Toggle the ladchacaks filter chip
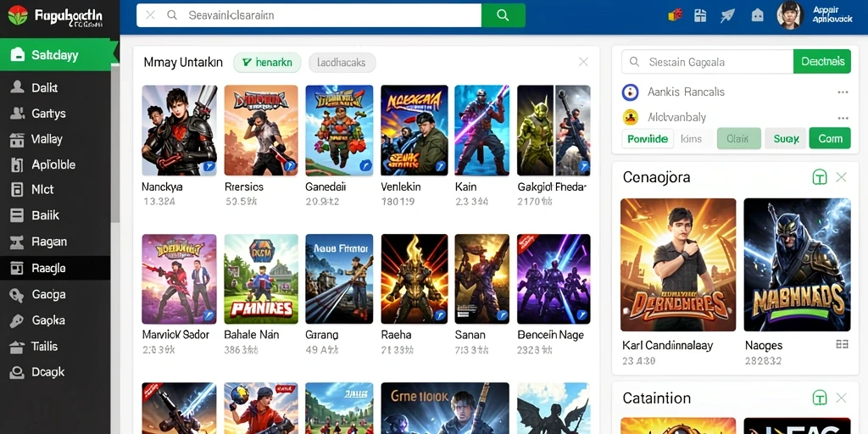868x434 pixels. click(x=342, y=63)
